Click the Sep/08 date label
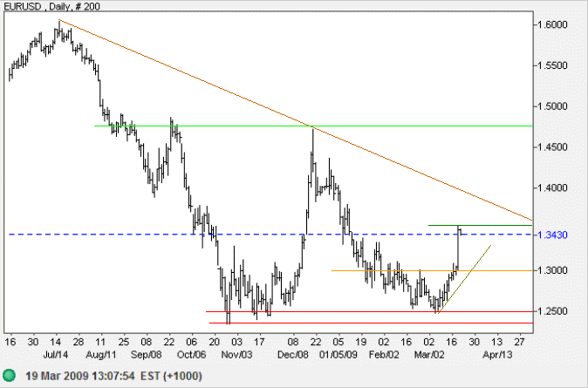This screenshot has width=588, height=388. [147, 354]
